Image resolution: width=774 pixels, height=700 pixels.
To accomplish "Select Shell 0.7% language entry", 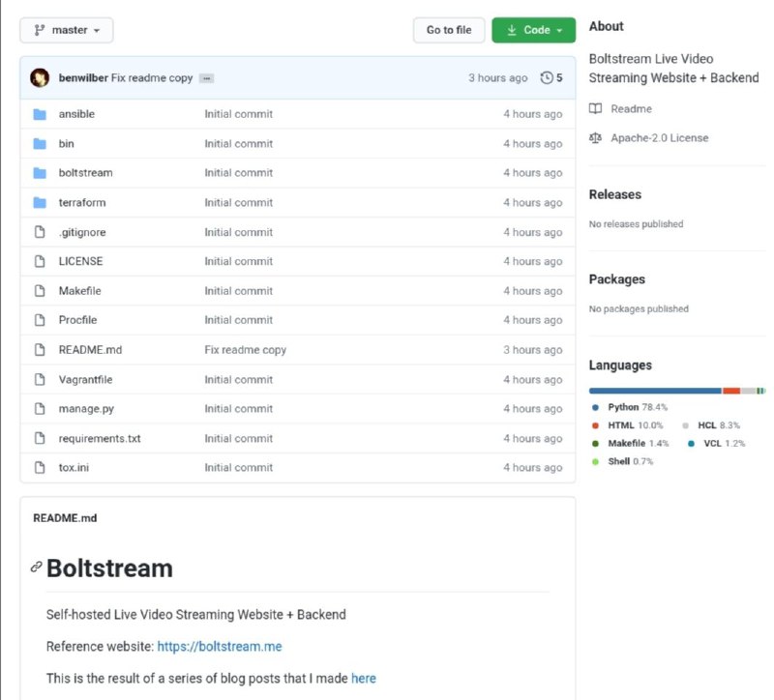I will tap(622, 462).
